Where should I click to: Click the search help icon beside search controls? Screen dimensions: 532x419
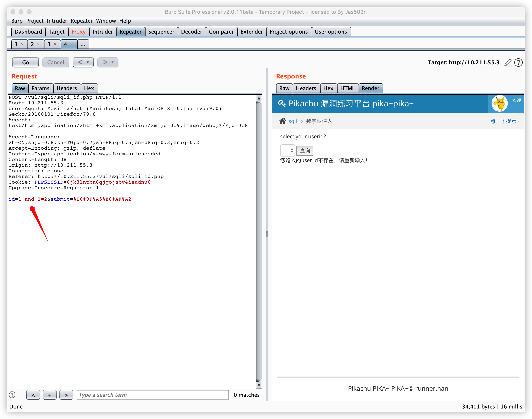12,395
